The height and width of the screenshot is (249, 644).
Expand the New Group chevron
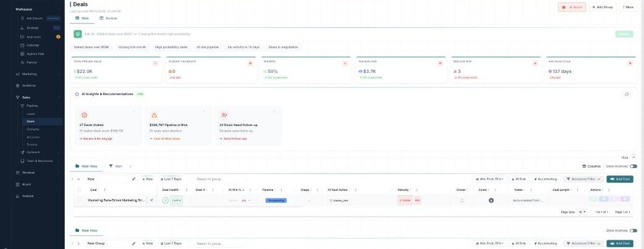coord(78,243)
